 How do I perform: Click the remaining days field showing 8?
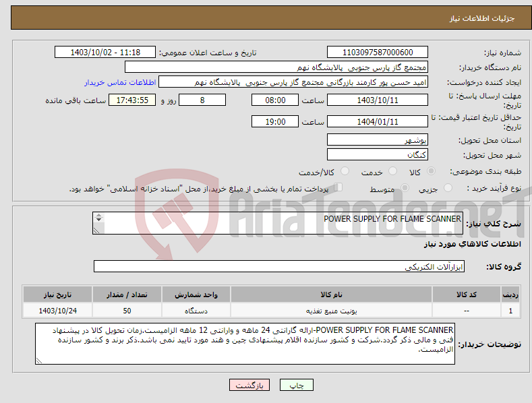[x=202, y=100]
